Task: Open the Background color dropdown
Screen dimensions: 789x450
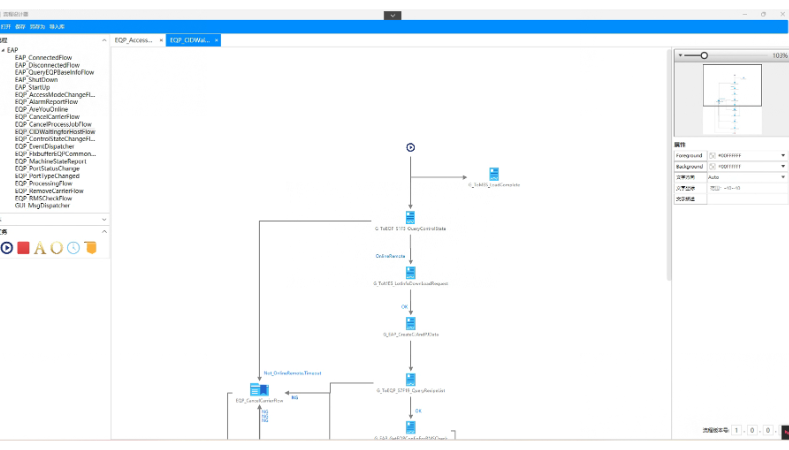Action: 783,166
